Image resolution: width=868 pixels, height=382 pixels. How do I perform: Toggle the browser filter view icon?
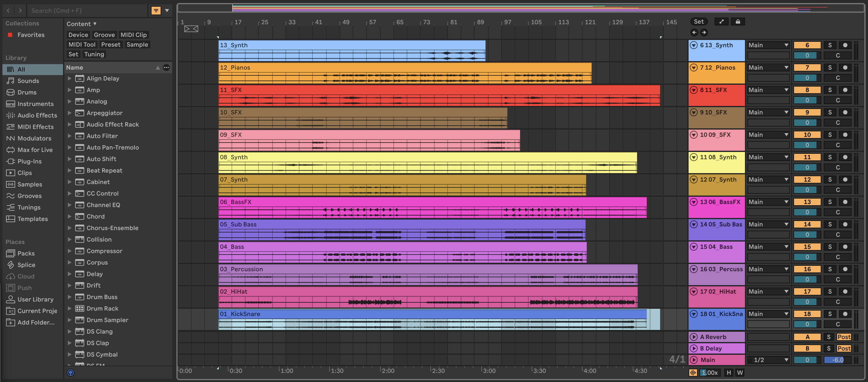click(156, 10)
